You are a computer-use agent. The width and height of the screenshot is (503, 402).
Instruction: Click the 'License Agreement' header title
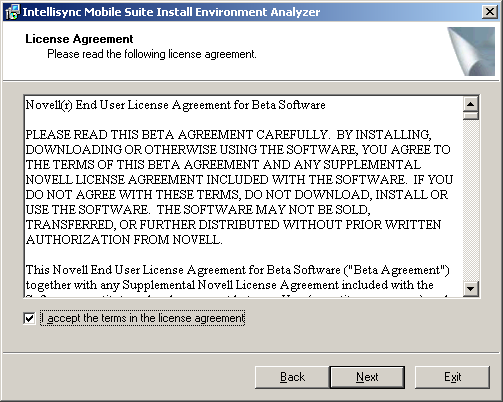click(79, 39)
